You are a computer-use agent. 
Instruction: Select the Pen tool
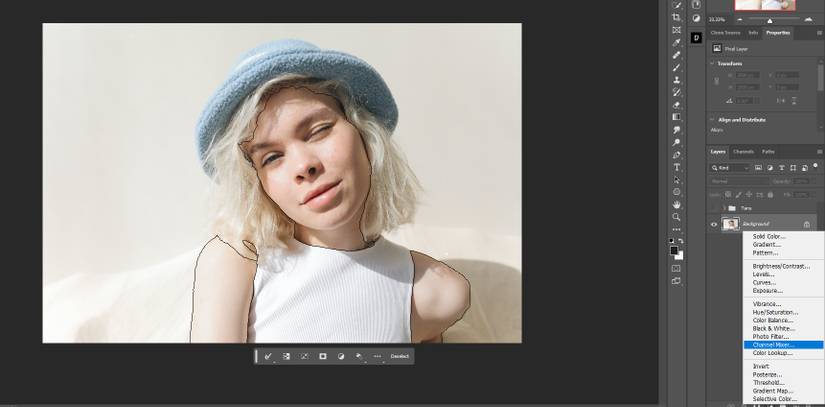677,155
